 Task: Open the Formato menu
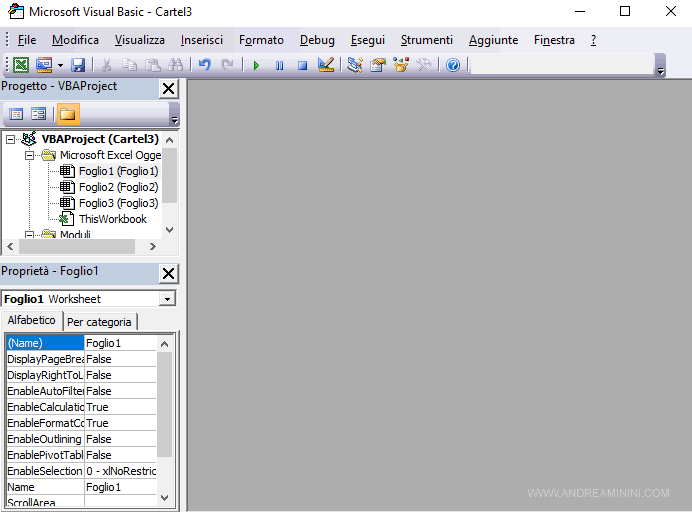pos(261,40)
